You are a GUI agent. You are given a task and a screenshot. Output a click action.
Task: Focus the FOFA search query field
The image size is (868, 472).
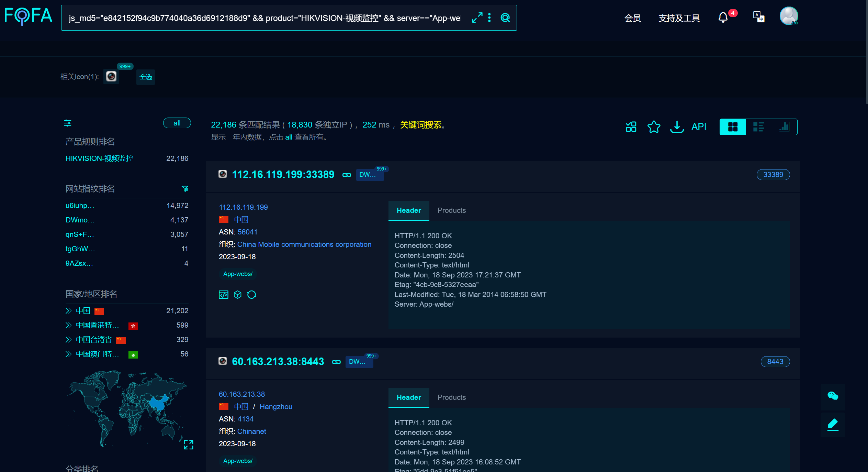[264, 18]
